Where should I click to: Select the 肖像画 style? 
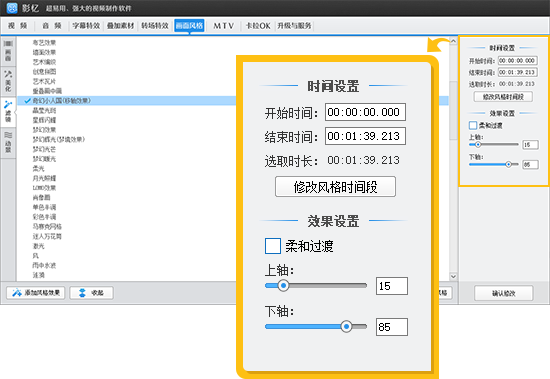coord(41,198)
